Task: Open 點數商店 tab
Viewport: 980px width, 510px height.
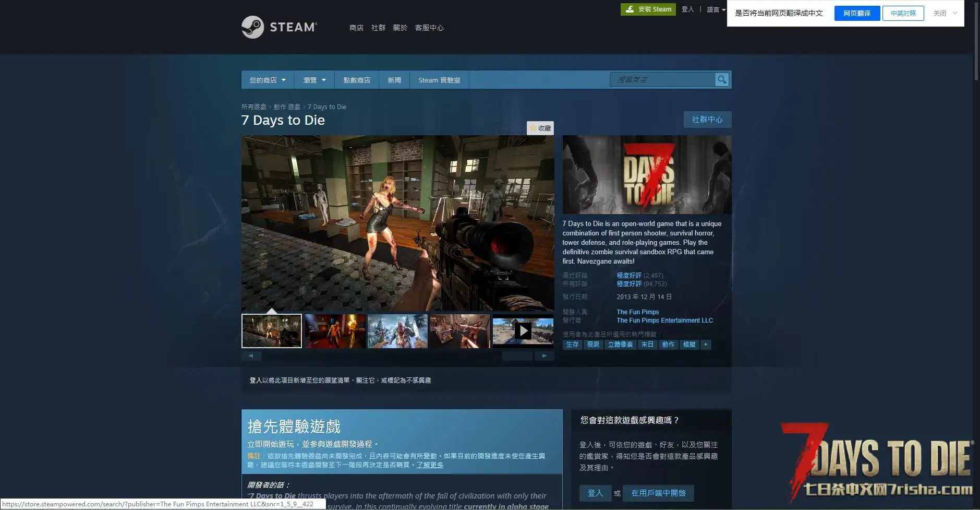Action: [357, 80]
